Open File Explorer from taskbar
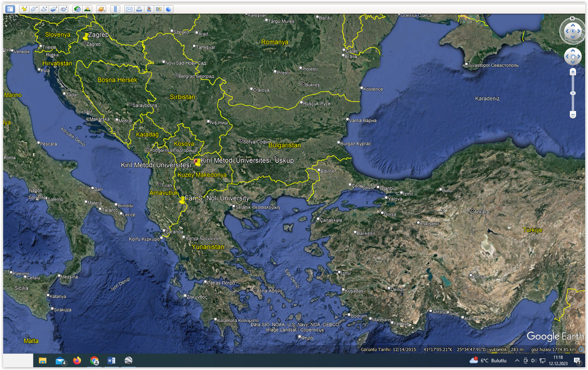This screenshot has width=588, height=370. point(43,361)
